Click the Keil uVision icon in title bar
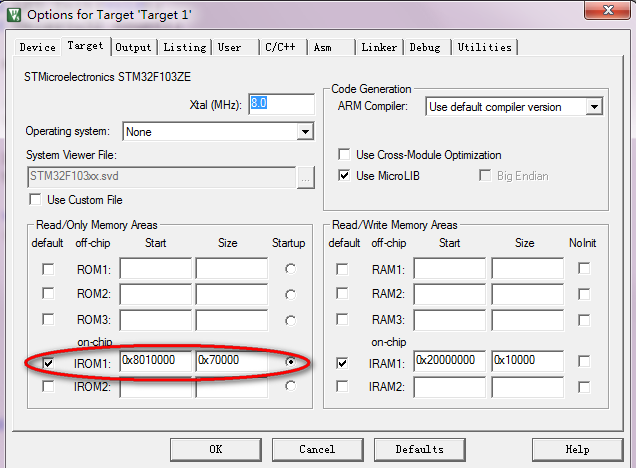This screenshot has width=636, height=468. click(13, 15)
